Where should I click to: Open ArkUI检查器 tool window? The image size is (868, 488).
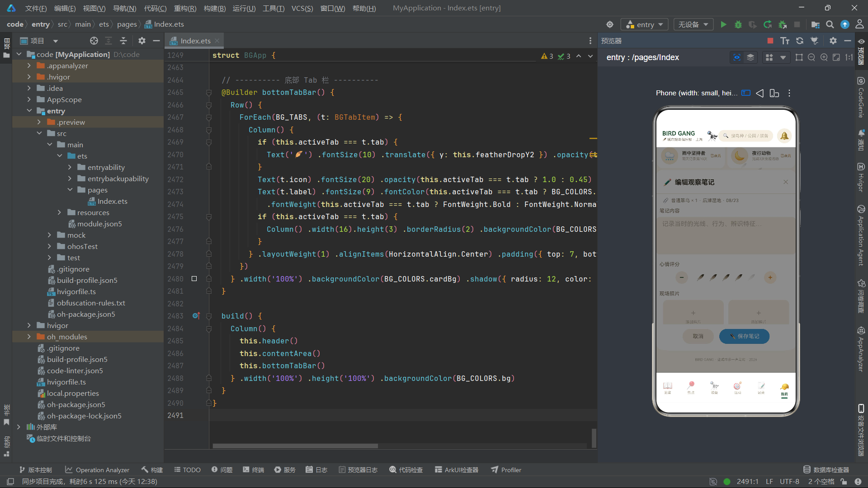457,470
